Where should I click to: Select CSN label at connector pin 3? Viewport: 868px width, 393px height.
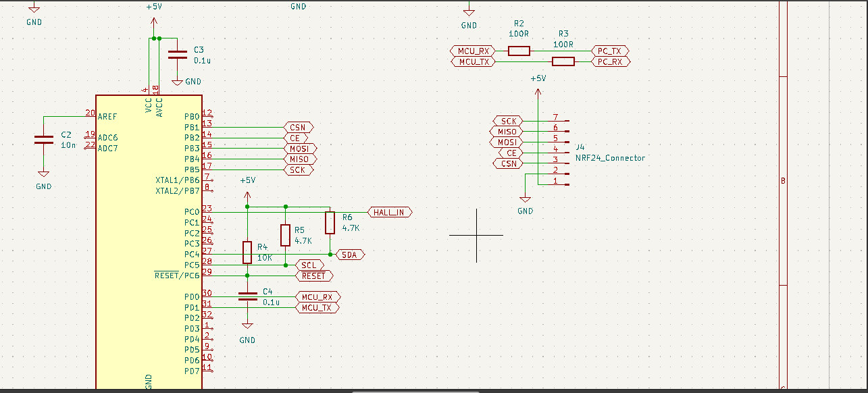508,163
